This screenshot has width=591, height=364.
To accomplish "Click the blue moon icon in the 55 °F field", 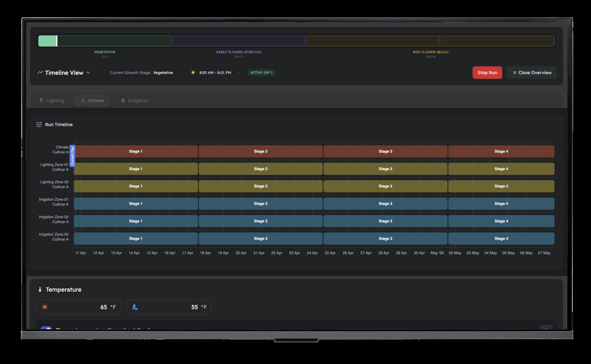I will (x=135, y=307).
